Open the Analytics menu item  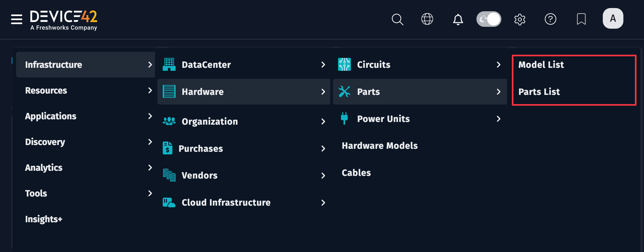click(x=44, y=168)
